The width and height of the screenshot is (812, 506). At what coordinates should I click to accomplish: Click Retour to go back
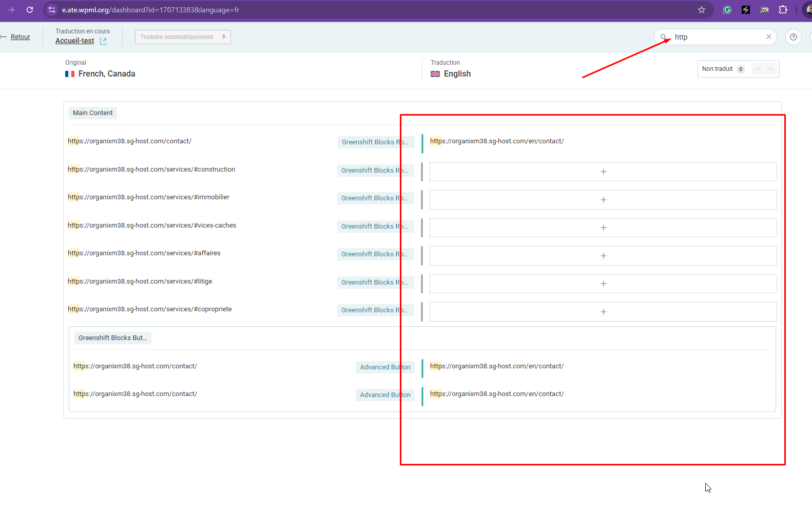tap(21, 37)
